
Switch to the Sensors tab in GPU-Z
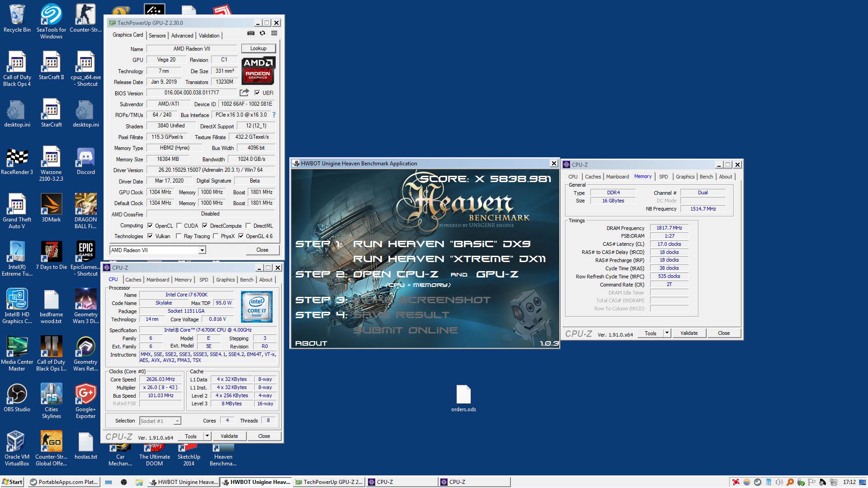click(157, 36)
